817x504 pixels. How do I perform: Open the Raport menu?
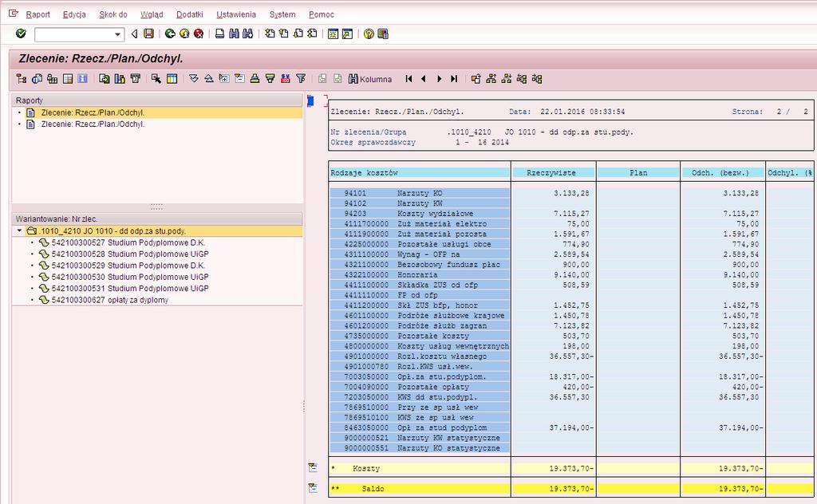(x=38, y=14)
